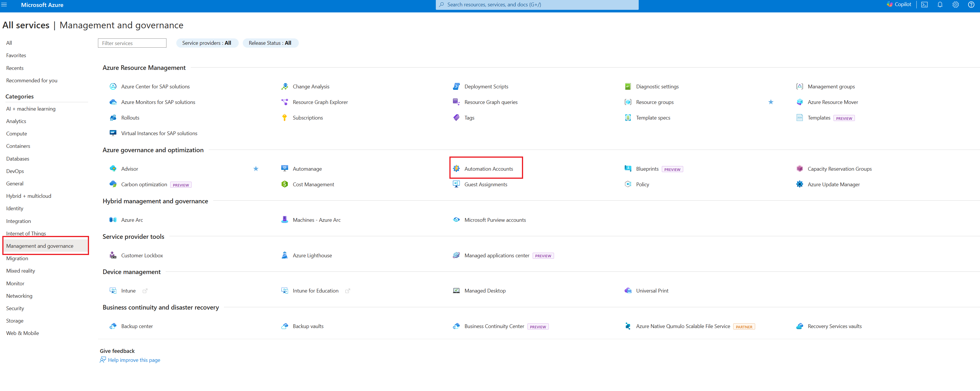Image resolution: width=980 pixels, height=391 pixels.
Task: Click the Cost Management dollar icon
Action: (285, 184)
